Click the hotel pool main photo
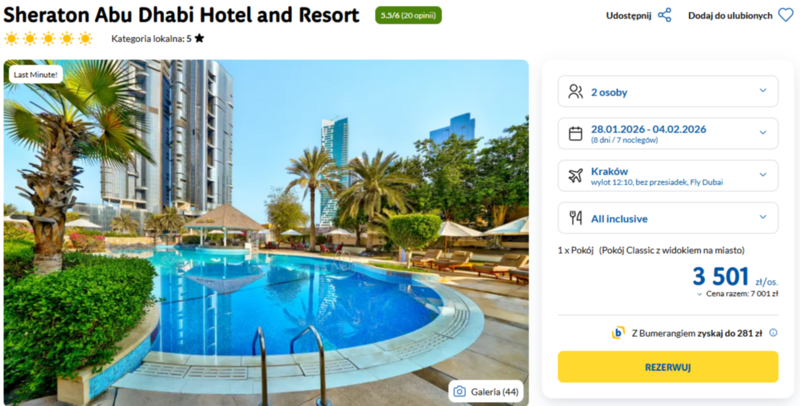800x406 pixels. (266, 233)
